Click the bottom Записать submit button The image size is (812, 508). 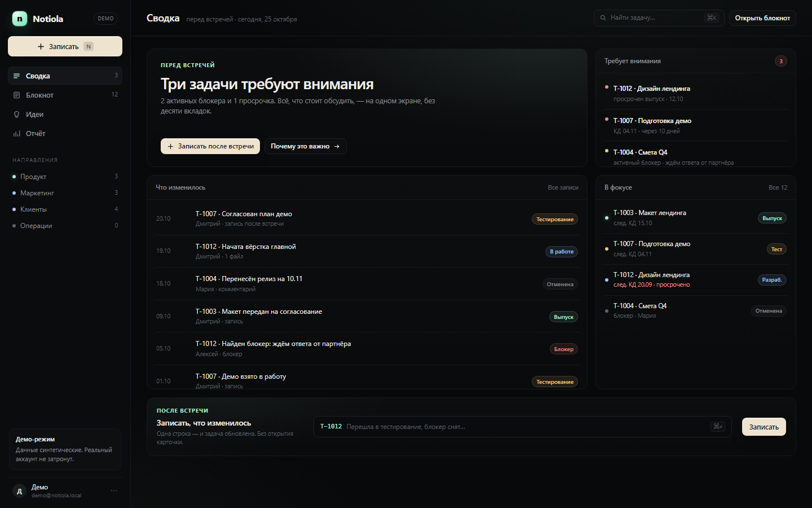[x=764, y=427]
